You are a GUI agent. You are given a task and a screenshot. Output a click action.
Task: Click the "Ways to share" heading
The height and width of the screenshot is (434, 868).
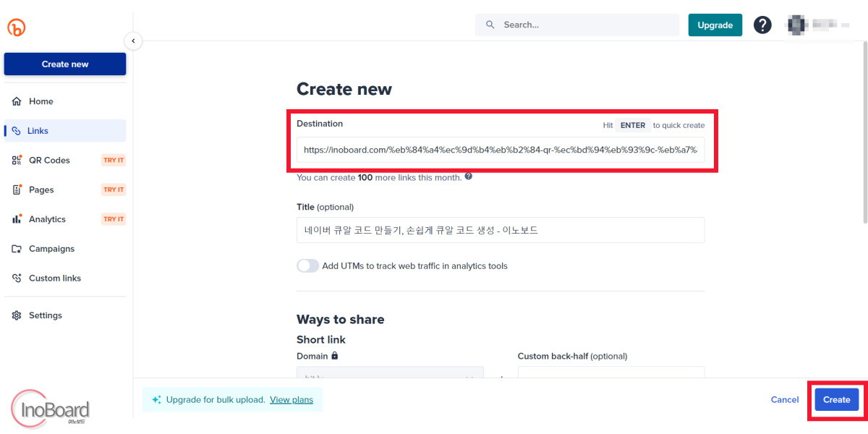tap(341, 320)
